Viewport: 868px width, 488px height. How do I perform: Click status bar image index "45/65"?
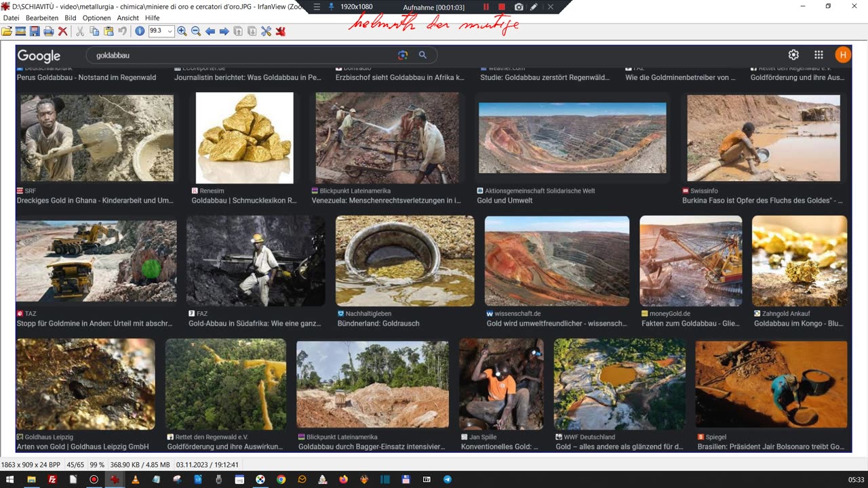click(x=75, y=464)
